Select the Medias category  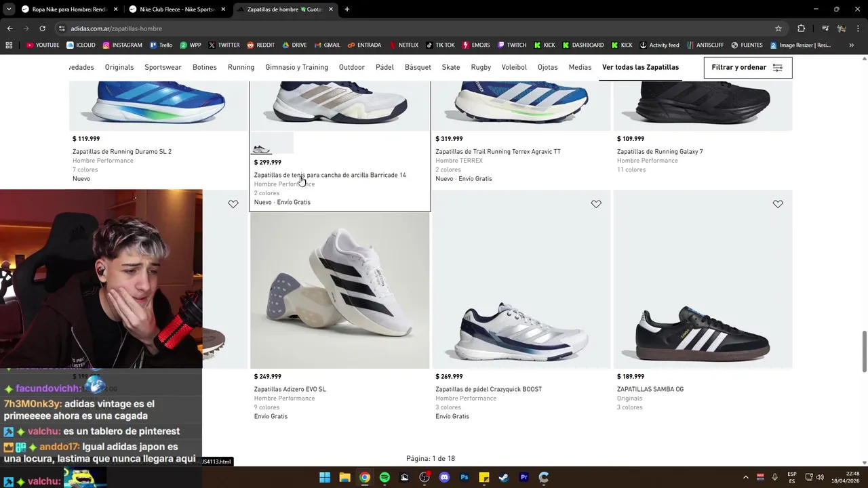click(x=580, y=67)
